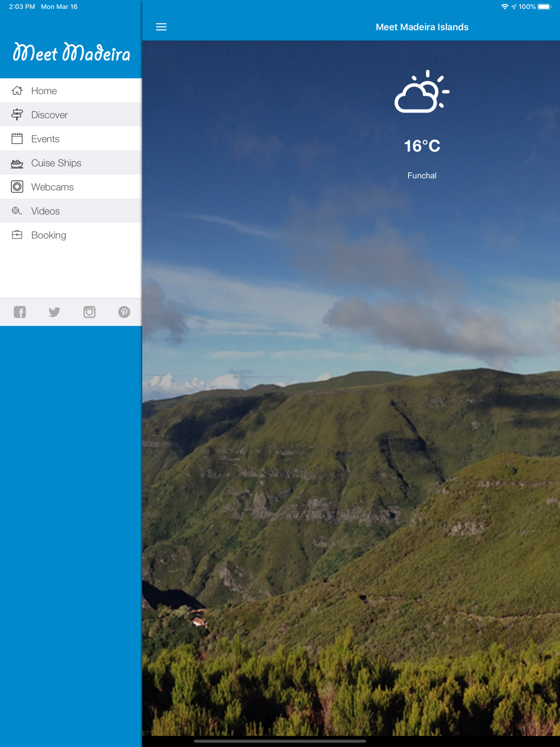560x747 pixels.
Task: Tap the hamburger menu icon
Action: 161,27
